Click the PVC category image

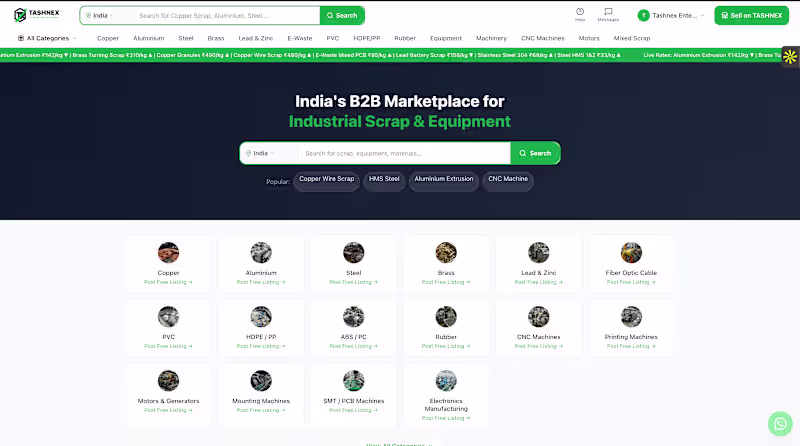(168, 317)
